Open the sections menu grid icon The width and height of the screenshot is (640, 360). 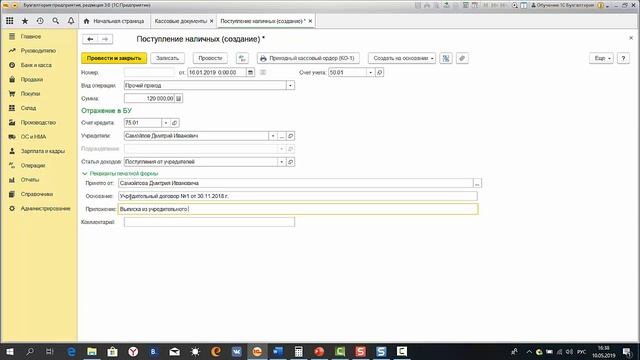coord(10,21)
